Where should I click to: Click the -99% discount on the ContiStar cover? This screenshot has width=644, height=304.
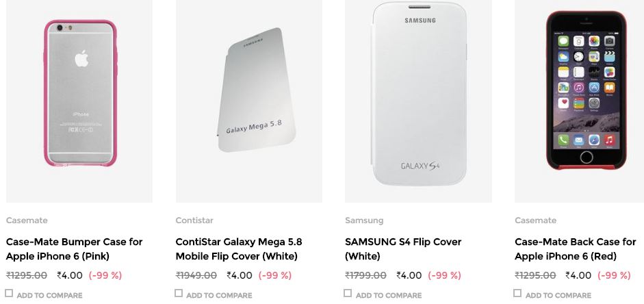tap(275, 275)
